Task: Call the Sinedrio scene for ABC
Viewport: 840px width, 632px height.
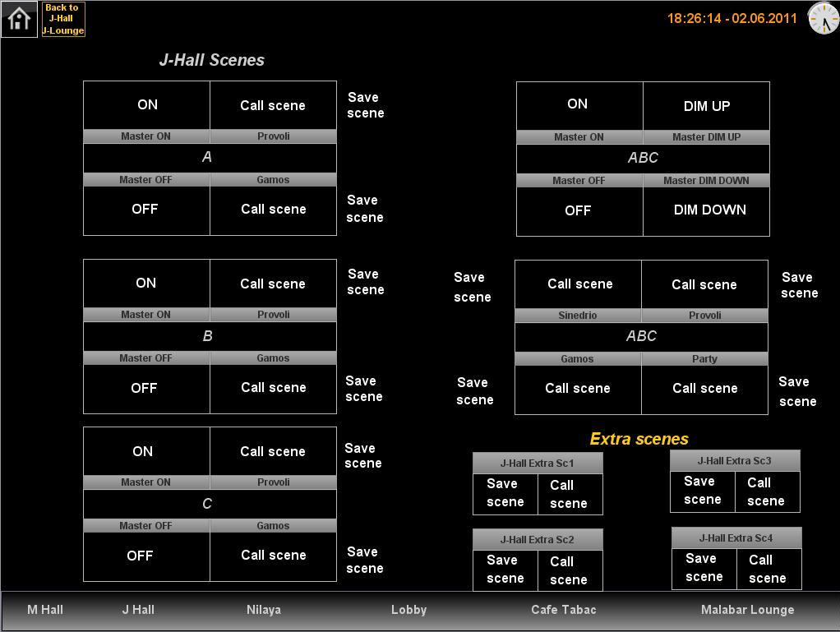Action: [x=579, y=284]
